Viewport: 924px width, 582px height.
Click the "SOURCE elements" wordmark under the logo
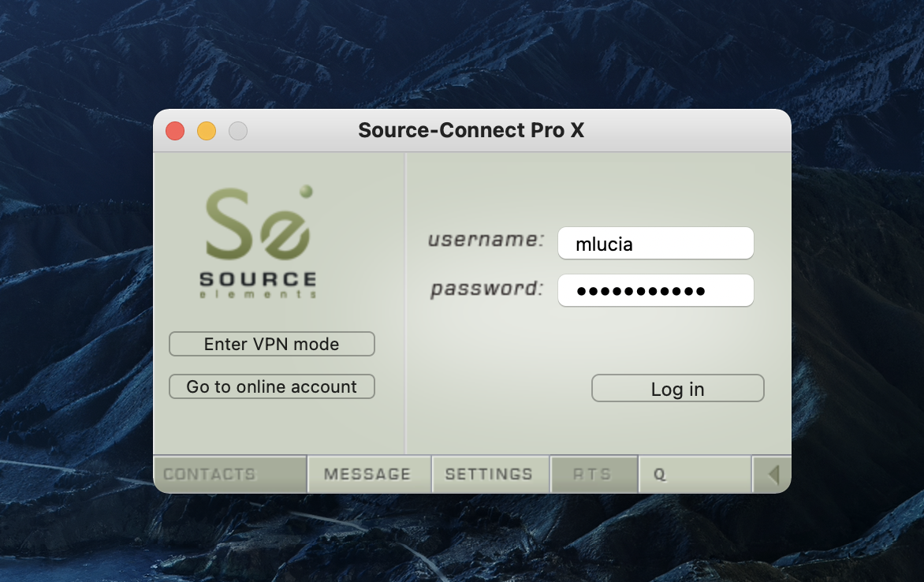pos(258,284)
